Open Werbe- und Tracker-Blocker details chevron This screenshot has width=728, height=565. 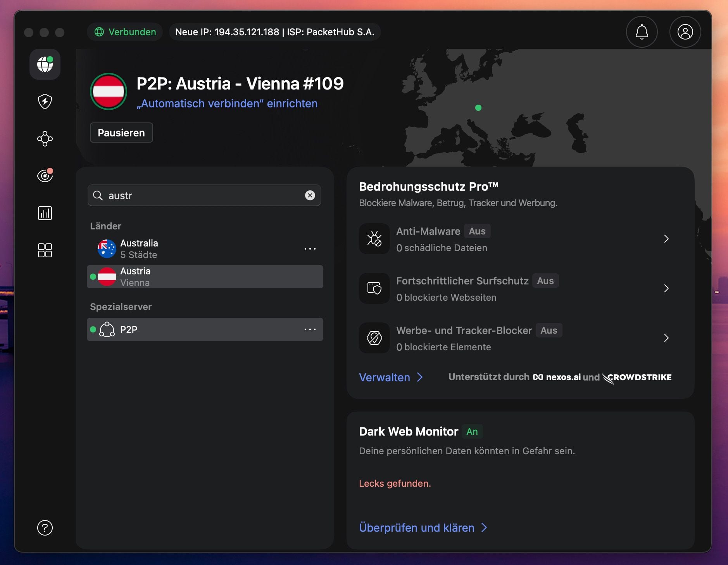[x=667, y=338]
